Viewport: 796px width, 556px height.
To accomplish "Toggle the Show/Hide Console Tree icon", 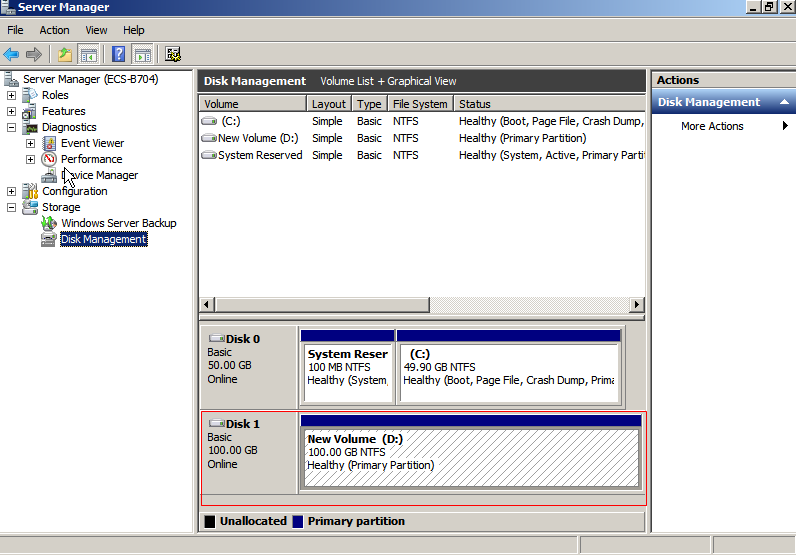I will (88, 54).
